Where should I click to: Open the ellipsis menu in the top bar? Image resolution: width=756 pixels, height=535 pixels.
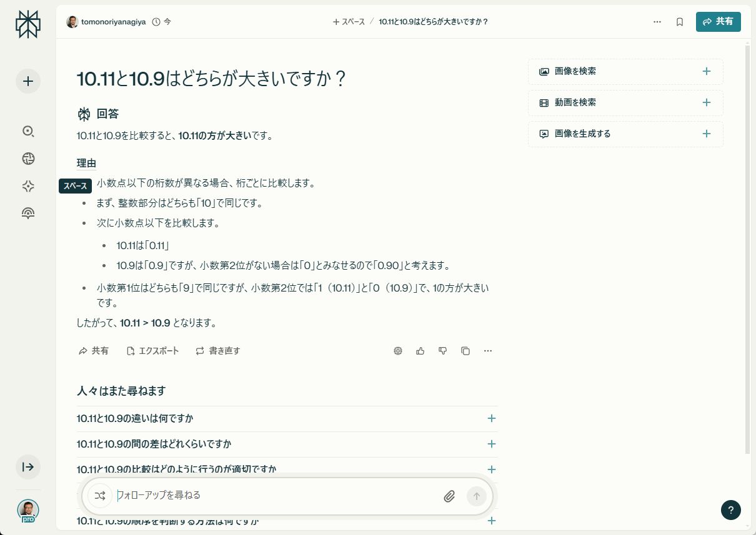[657, 21]
